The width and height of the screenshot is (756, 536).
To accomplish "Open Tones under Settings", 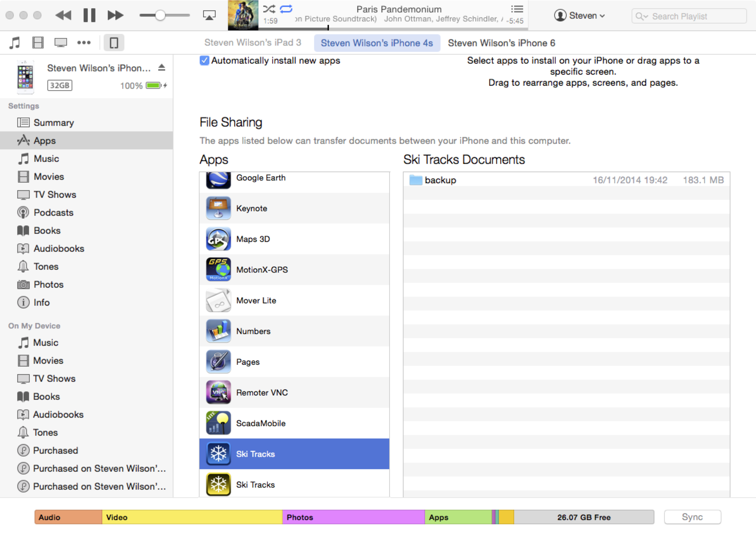I will click(x=86, y=266).
